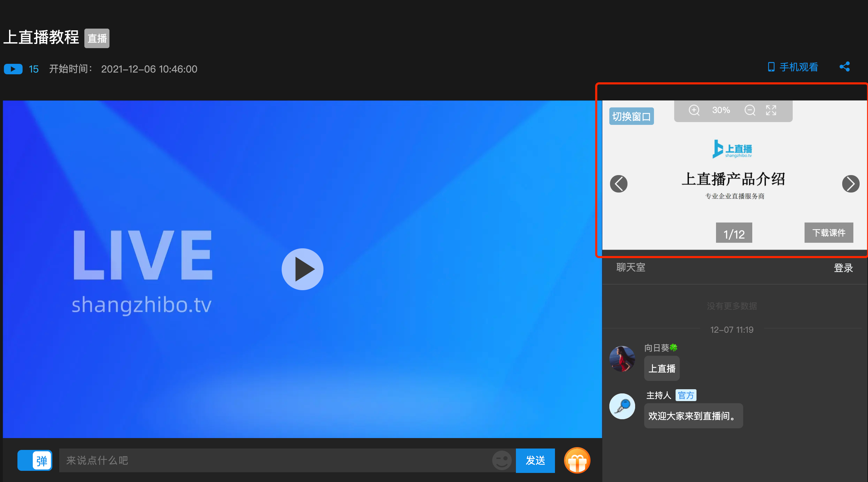Open 手机观看 mobile viewing link
The width and height of the screenshot is (868, 482).
tap(793, 67)
